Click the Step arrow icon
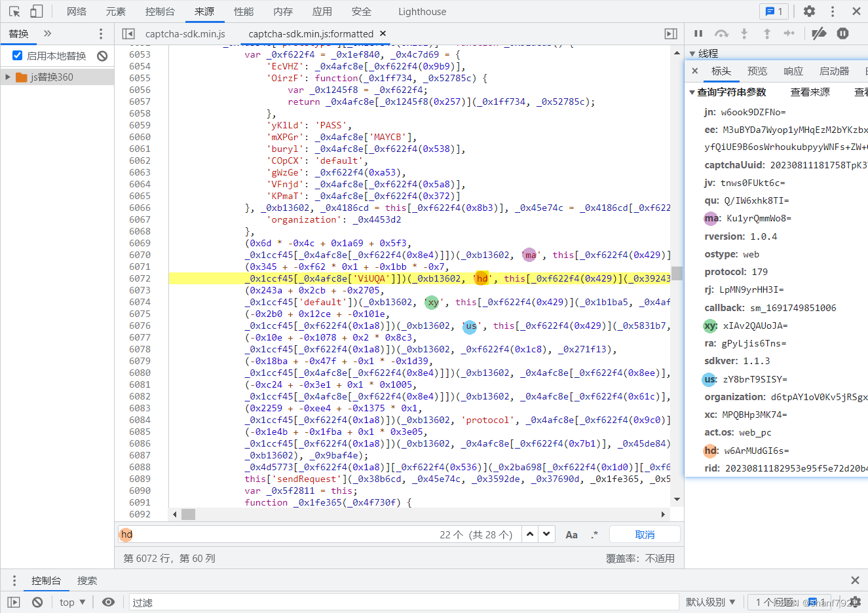The width and height of the screenshot is (868, 613). coord(789,33)
